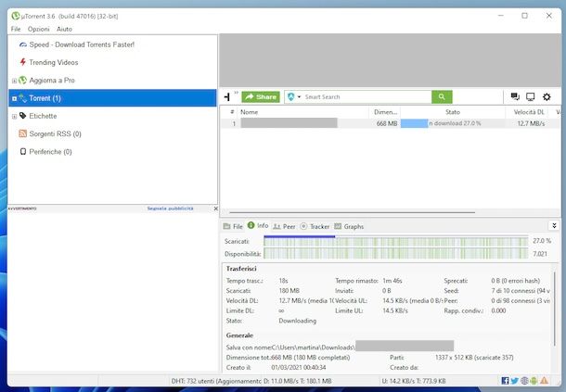Expand hidden toolbar buttons via double chevron
This screenshot has height=392, width=566.
[x=237, y=93]
